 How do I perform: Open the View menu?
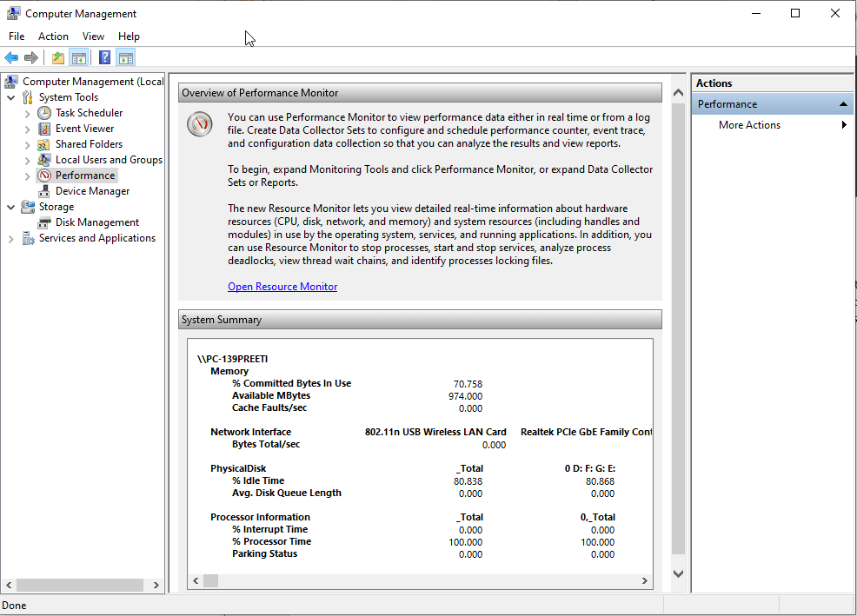[93, 36]
